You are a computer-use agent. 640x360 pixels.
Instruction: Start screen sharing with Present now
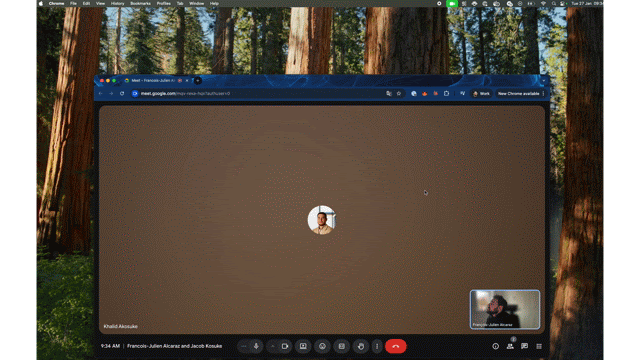click(303, 346)
